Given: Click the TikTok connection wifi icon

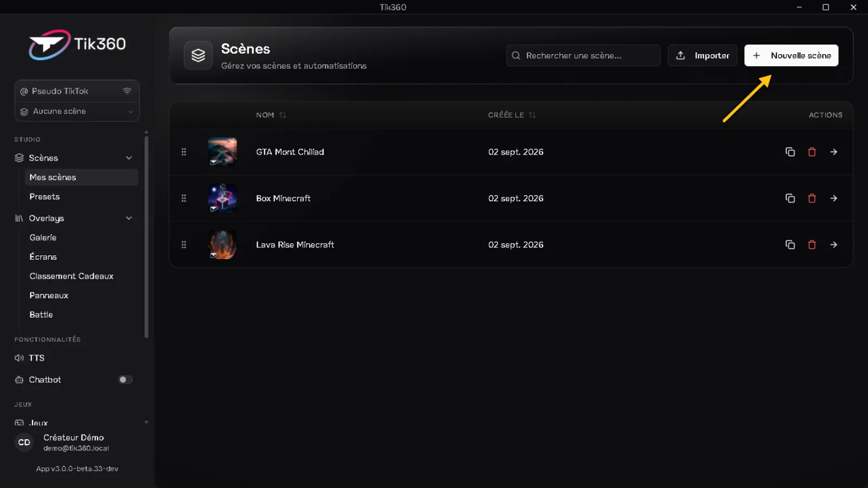Looking at the screenshot, I should point(127,91).
